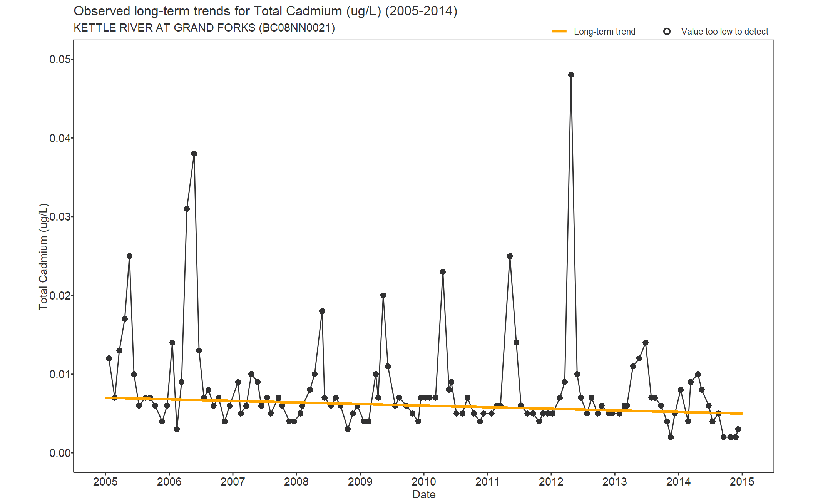Click the 0.025 peak data point in 2005

(x=129, y=256)
